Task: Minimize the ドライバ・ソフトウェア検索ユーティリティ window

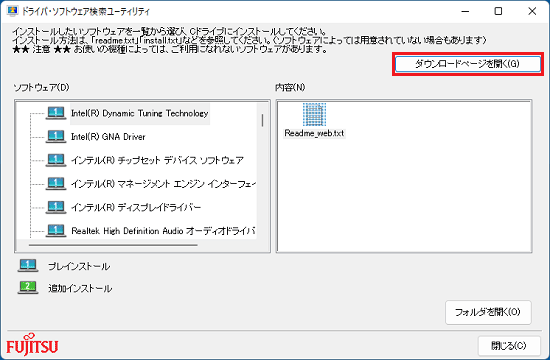Action: click(465, 11)
